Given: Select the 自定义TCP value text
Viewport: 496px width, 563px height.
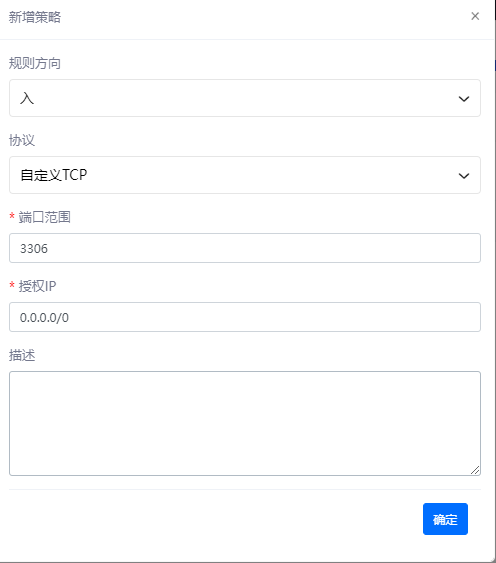Looking at the screenshot, I should click(54, 175).
